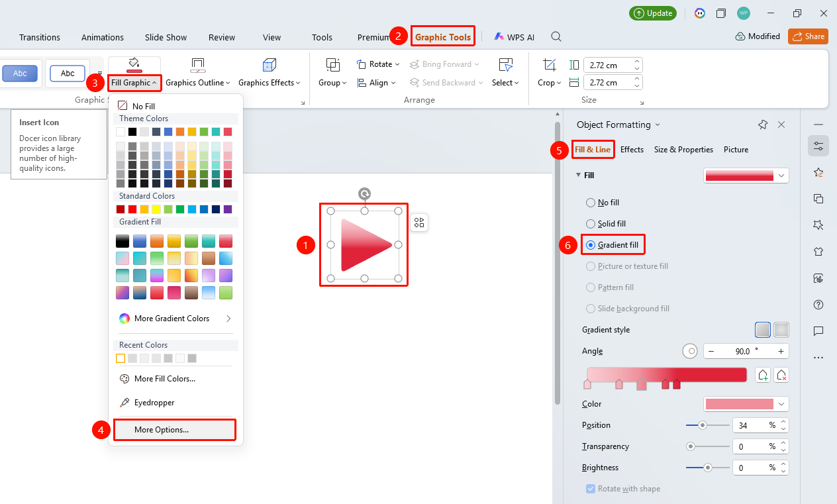The width and height of the screenshot is (837, 504).
Task: Switch to the Size & Properties tab
Action: click(x=683, y=150)
